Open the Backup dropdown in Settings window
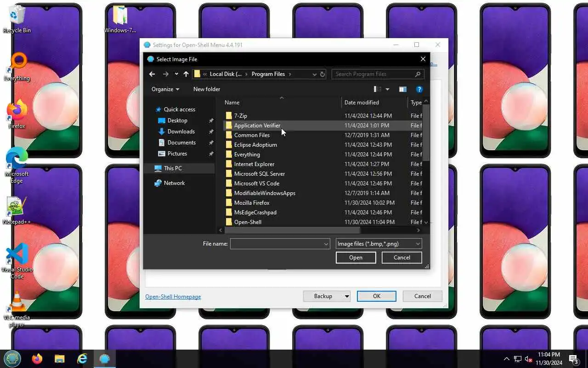Viewport: 588px width, 368px height. 327,296
